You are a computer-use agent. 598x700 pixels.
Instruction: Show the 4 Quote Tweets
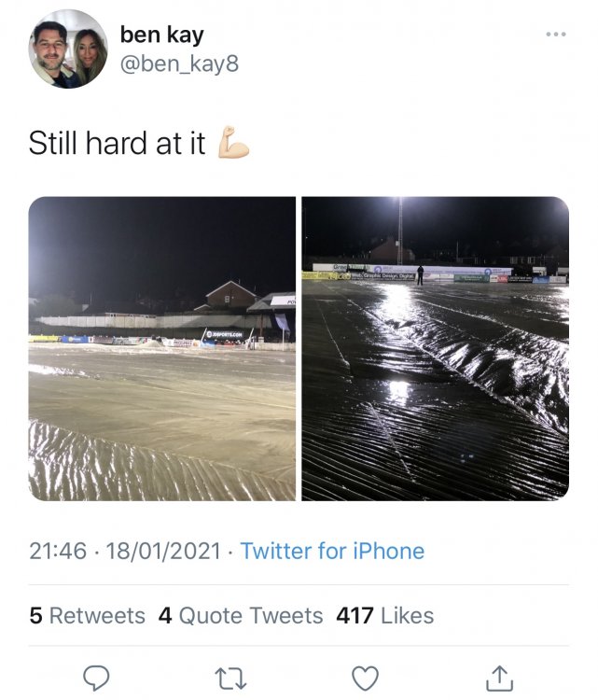pyautogui.click(x=241, y=616)
